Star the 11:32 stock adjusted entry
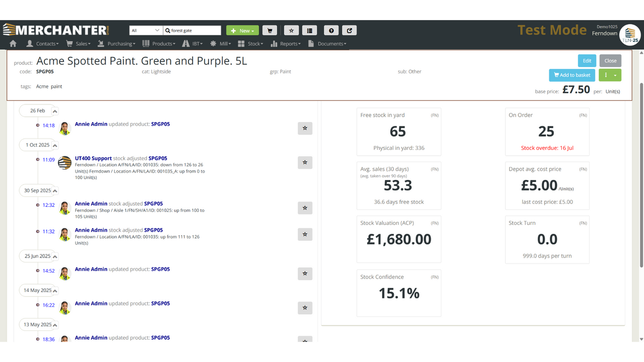Viewport: 644px width, 362px height. 305,234
